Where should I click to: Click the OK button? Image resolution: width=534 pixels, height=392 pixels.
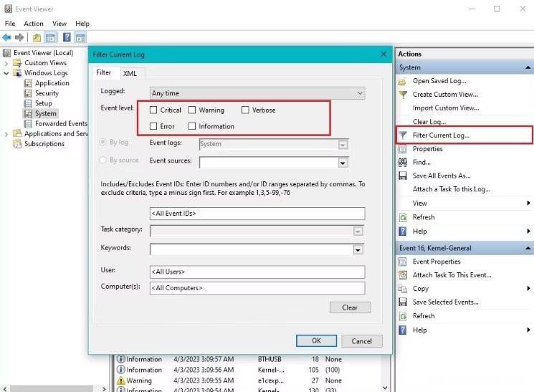[x=316, y=340]
